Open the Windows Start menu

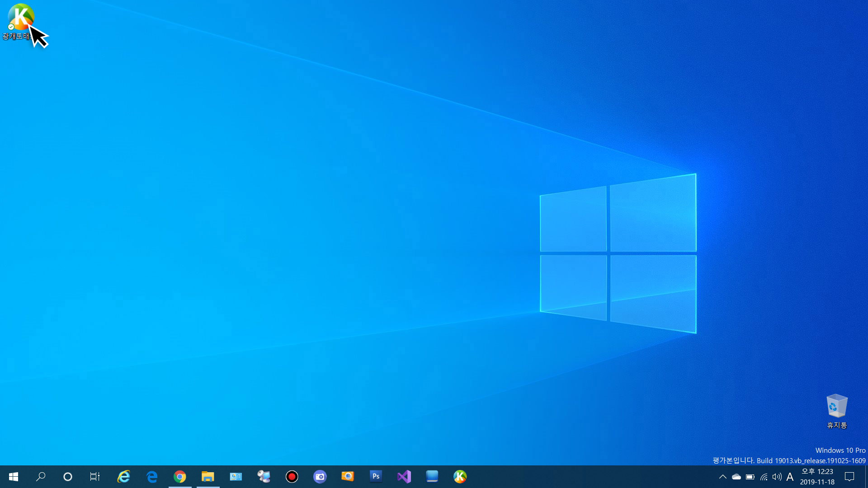point(14,477)
